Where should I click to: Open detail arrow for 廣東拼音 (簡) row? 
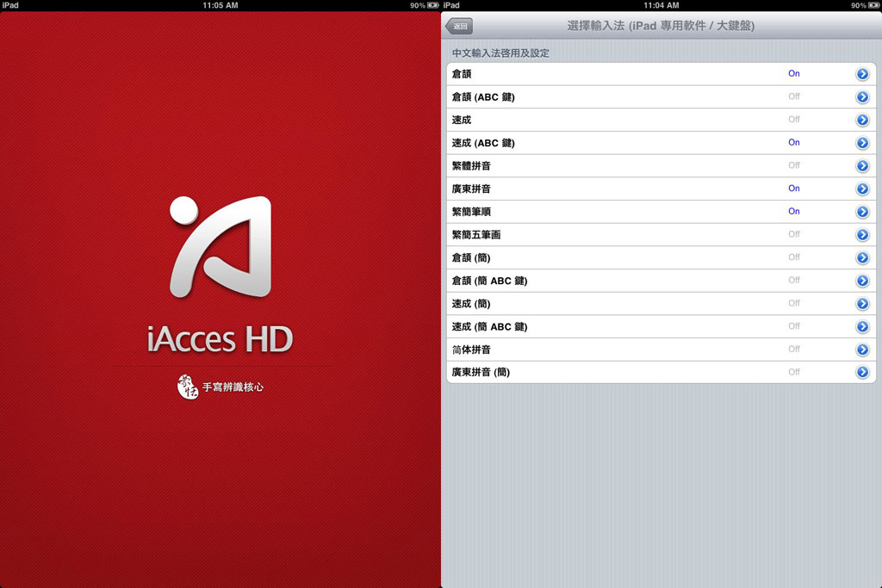point(862,372)
